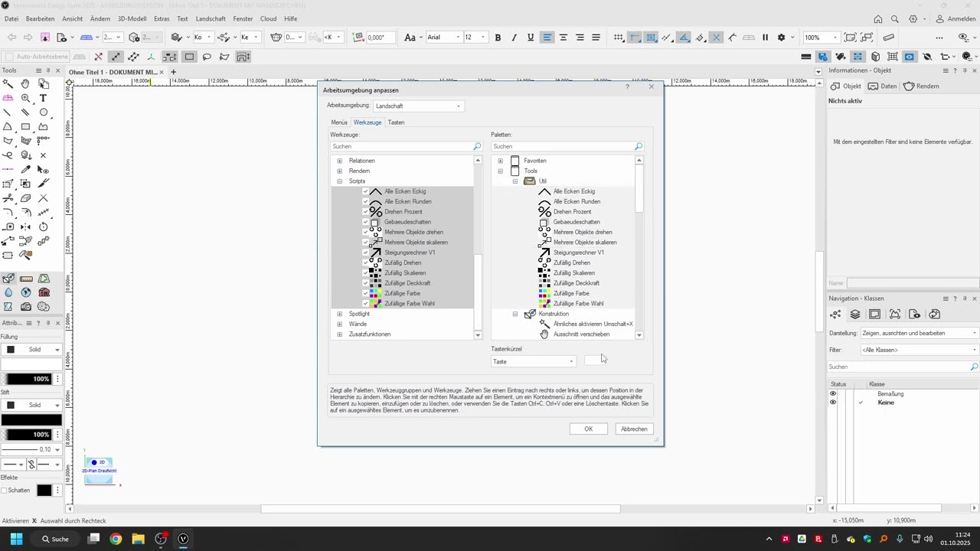This screenshot has width=980, height=551.
Task: Click the pause icon in toolbar
Action: pos(765,37)
